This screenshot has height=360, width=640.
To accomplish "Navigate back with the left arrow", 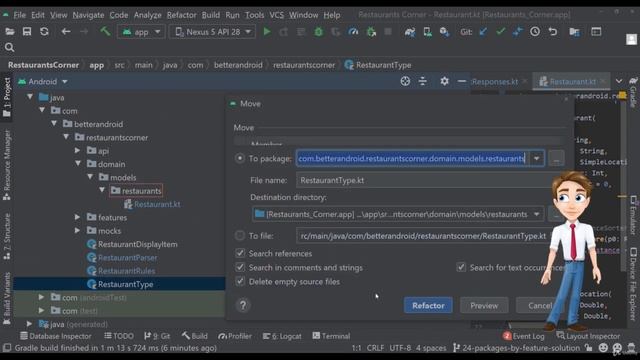I will coord(66,31).
